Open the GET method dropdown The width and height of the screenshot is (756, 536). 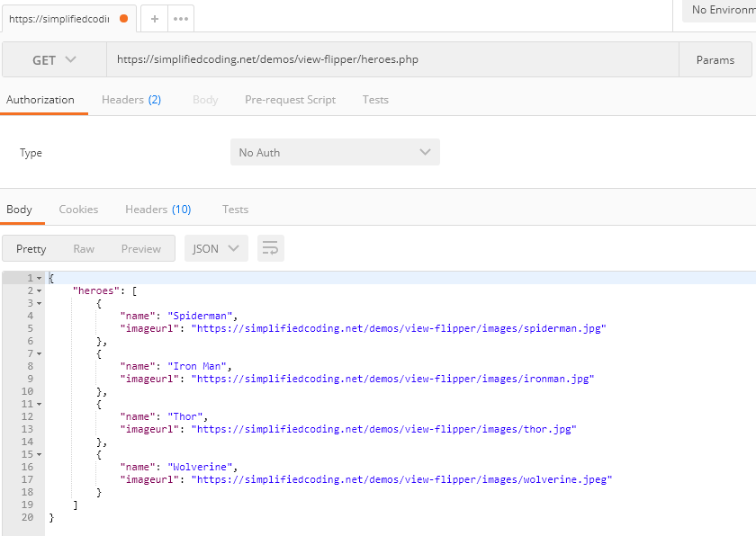tap(54, 59)
